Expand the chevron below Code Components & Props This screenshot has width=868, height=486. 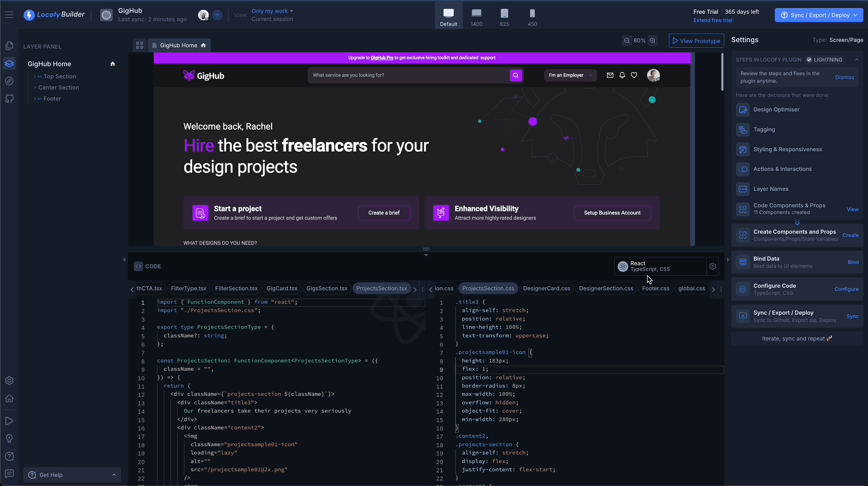click(x=797, y=223)
